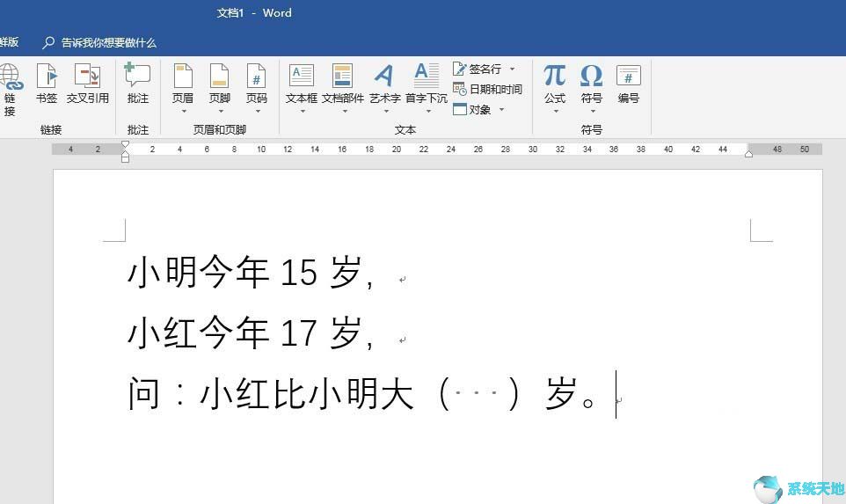Click the Tell Me (告诉我你想要做什么) box

pyautogui.click(x=108, y=42)
